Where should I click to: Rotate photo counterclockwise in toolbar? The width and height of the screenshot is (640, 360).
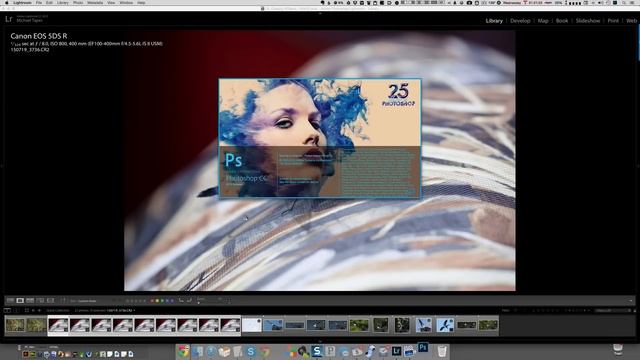181,301
